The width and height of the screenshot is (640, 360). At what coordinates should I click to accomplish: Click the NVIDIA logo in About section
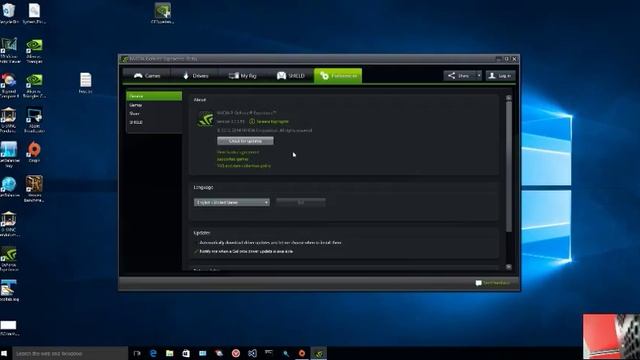[x=205, y=119]
